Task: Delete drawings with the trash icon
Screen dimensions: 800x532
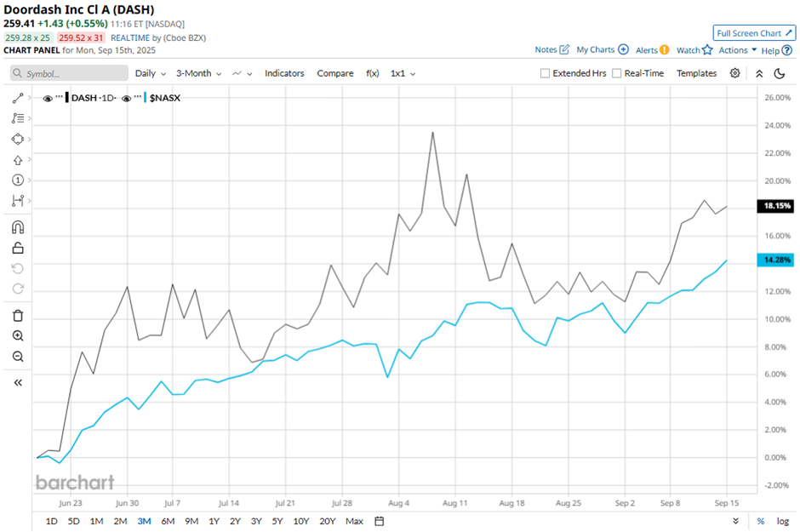Action: (18, 316)
